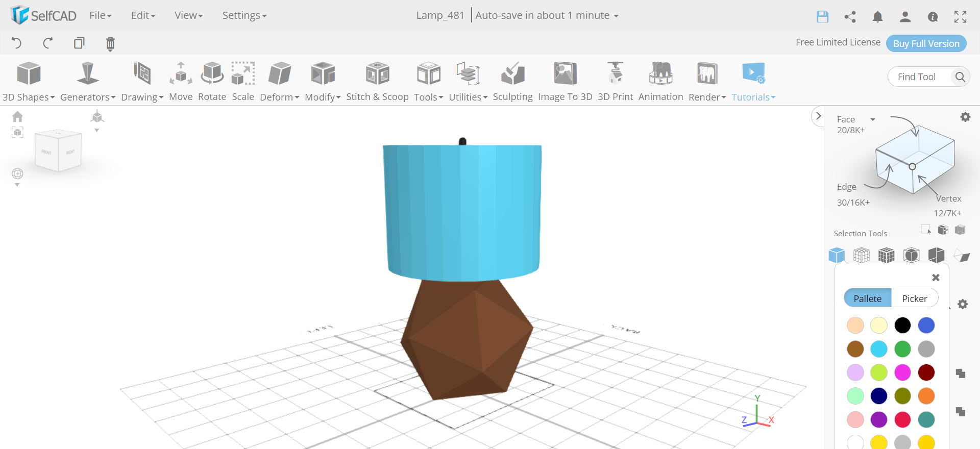Open the Animation tool
This screenshot has width=980, height=449.
click(660, 82)
